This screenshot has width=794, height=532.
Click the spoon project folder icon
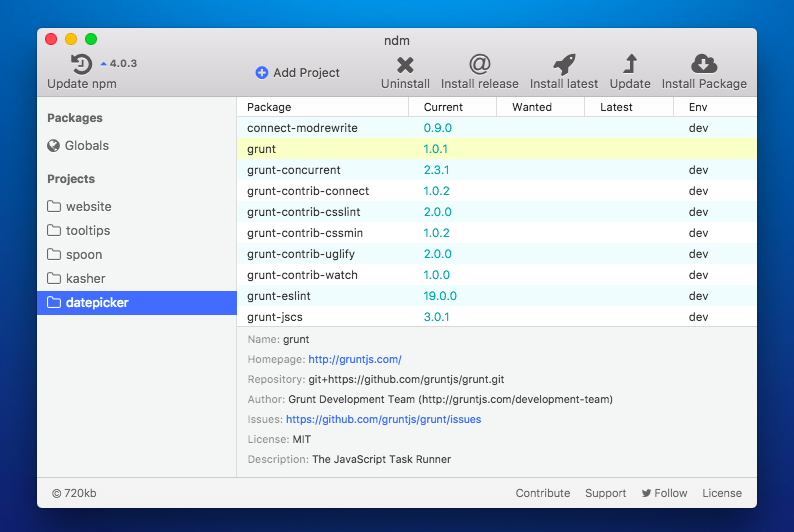[54, 255]
